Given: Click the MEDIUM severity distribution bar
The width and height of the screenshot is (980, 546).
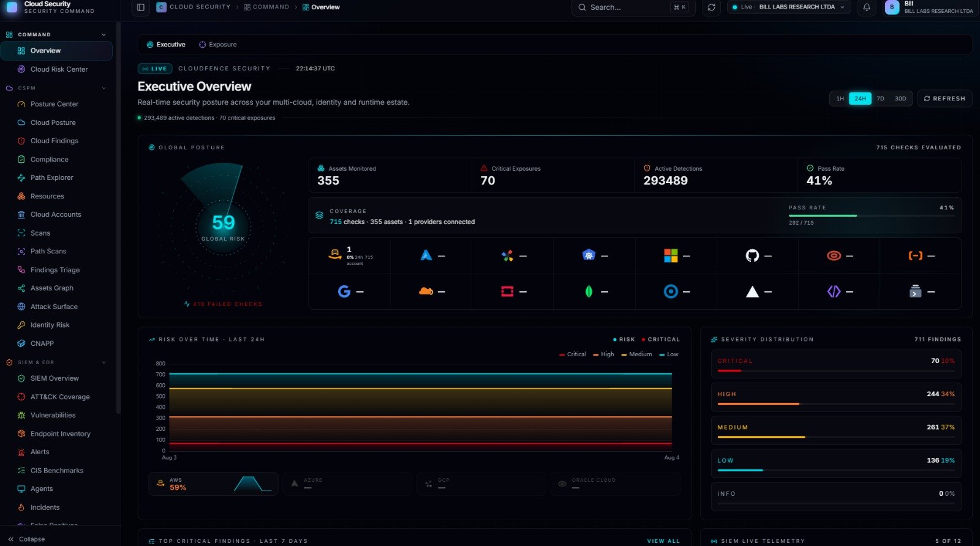Looking at the screenshot, I should pos(836,437).
